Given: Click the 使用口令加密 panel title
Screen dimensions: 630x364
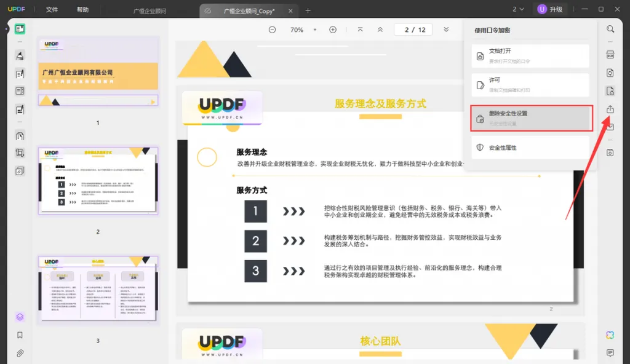Looking at the screenshot, I should (492, 30).
